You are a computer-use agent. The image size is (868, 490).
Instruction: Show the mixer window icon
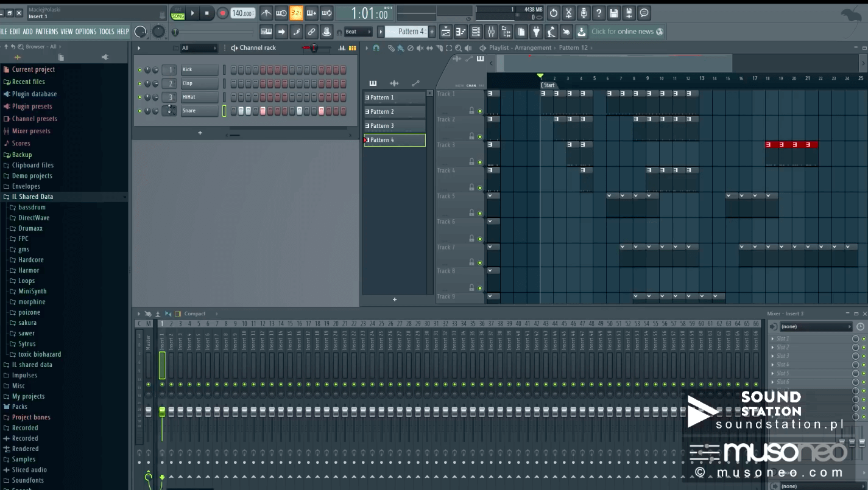click(x=492, y=32)
